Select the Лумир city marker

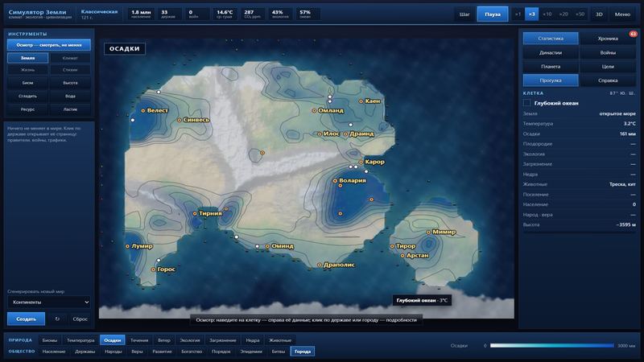127,246
